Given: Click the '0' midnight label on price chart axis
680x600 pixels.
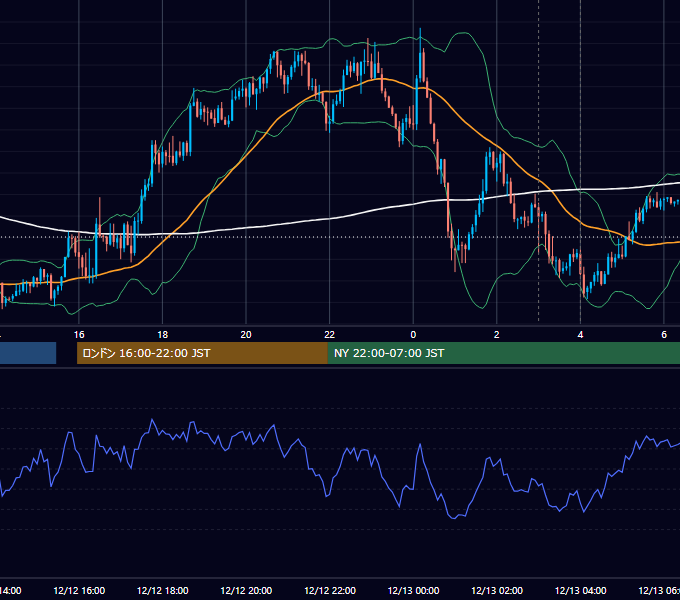Looking at the screenshot, I should 413,335.
